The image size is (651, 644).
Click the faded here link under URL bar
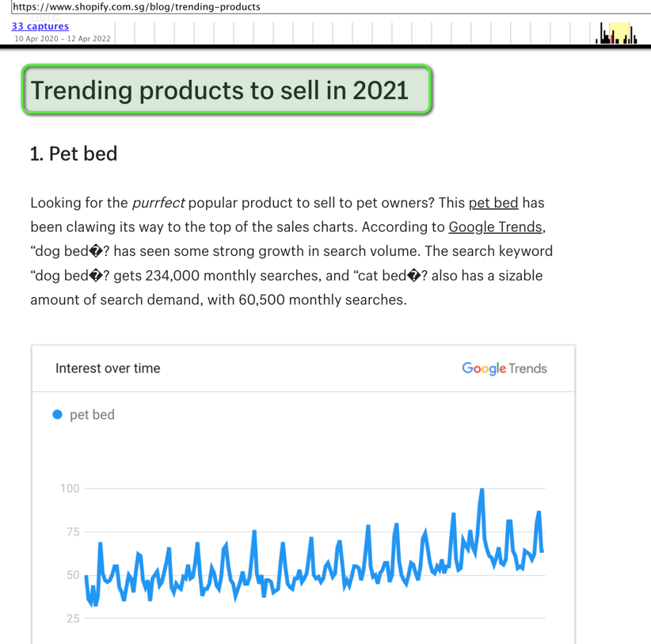(46, 17)
